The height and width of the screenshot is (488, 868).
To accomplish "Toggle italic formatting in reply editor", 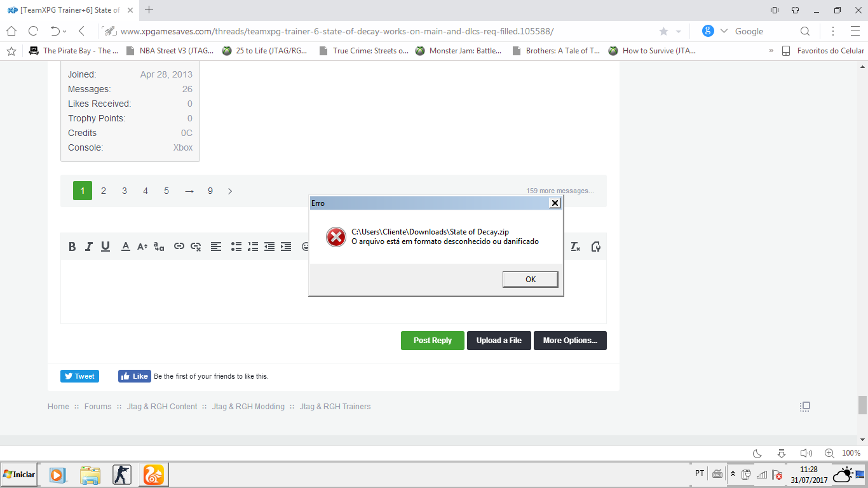I will (89, 247).
